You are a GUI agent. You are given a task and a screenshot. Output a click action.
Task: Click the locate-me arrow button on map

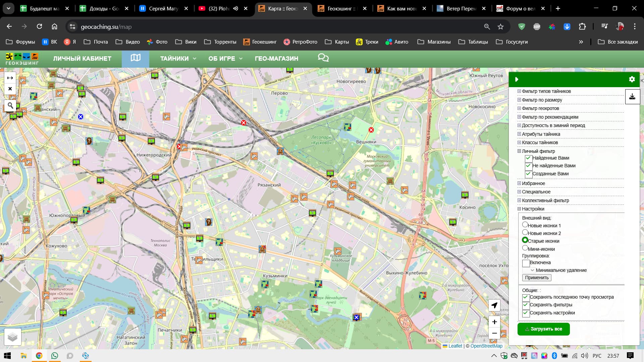click(494, 305)
